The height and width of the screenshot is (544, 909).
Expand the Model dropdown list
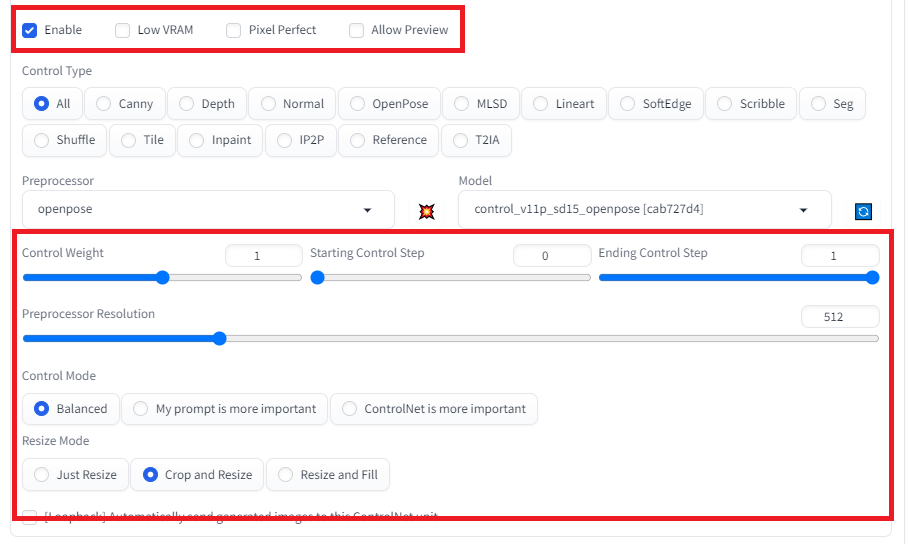point(645,210)
